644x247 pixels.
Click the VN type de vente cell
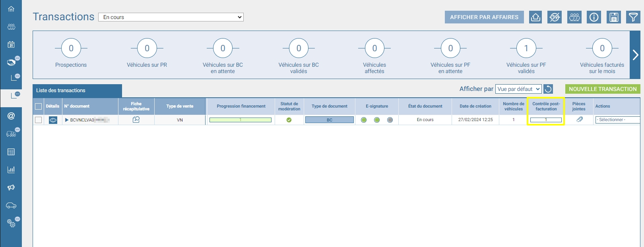point(180,120)
